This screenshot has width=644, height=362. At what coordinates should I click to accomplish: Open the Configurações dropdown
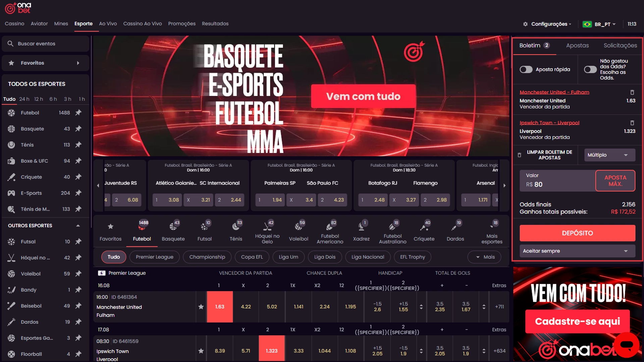(x=547, y=24)
